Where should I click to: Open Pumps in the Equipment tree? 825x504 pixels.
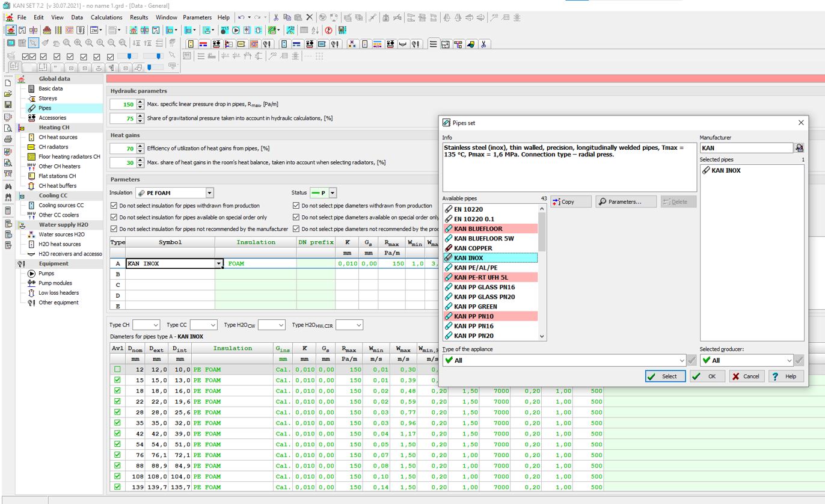[46, 273]
